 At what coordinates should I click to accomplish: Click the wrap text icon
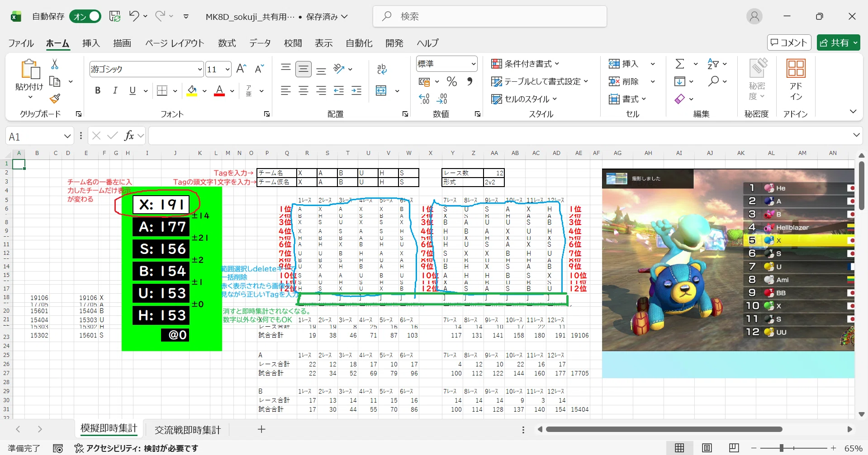(382, 69)
